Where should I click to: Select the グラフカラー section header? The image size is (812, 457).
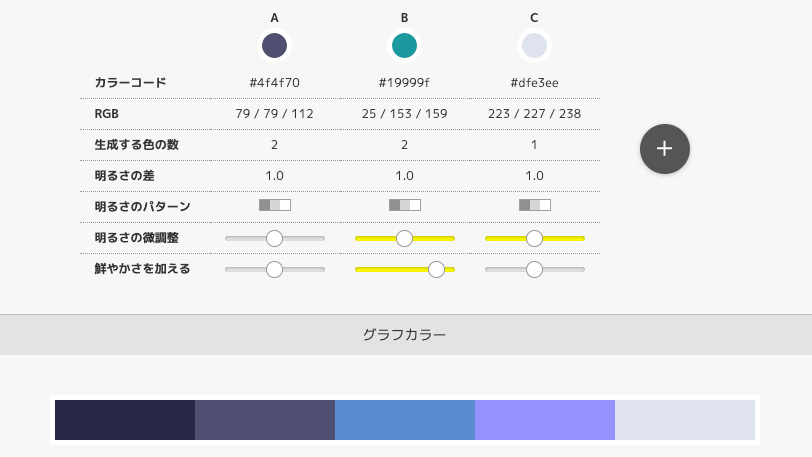pos(404,335)
